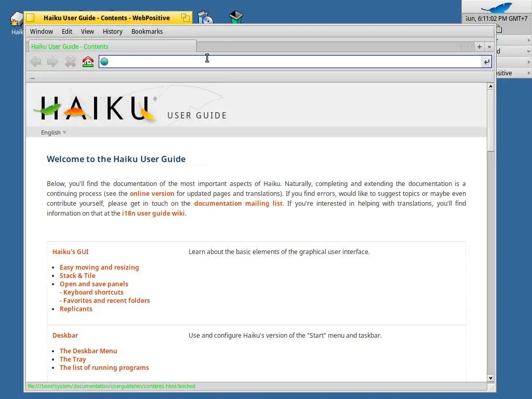532x399 pixels.
Task: Click the globe icon in URL bar
Action: click(104, 62)
